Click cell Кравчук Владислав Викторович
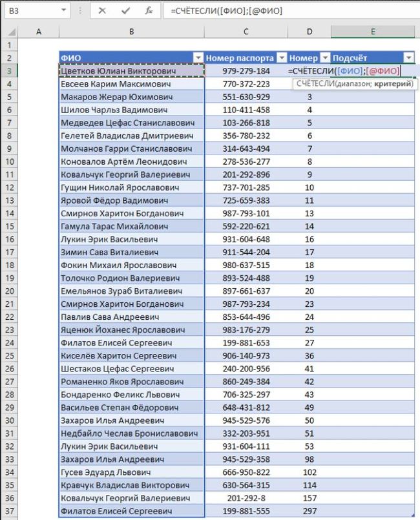420x520 pixels. click(x=132, y=485)
